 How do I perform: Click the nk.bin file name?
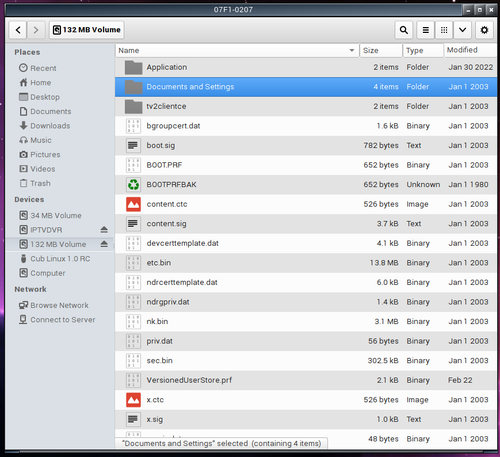157,321
